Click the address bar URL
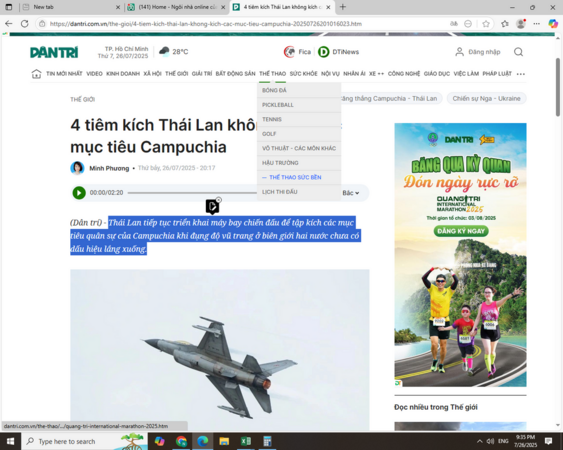This screenshot has height=450, width=563. 206,24
